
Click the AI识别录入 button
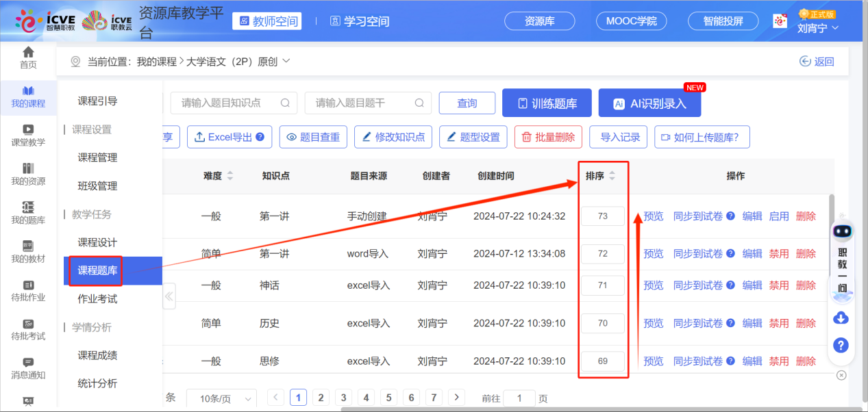650,103
